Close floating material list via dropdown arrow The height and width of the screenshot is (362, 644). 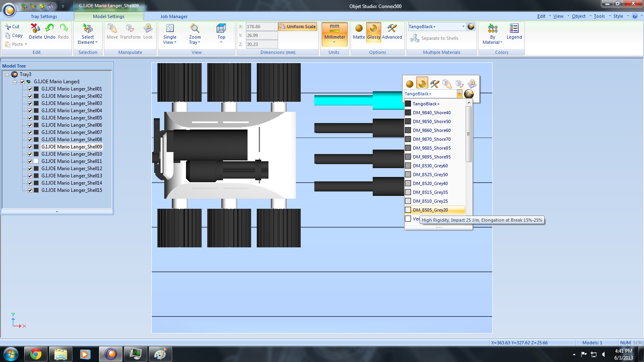coord(459,94)
